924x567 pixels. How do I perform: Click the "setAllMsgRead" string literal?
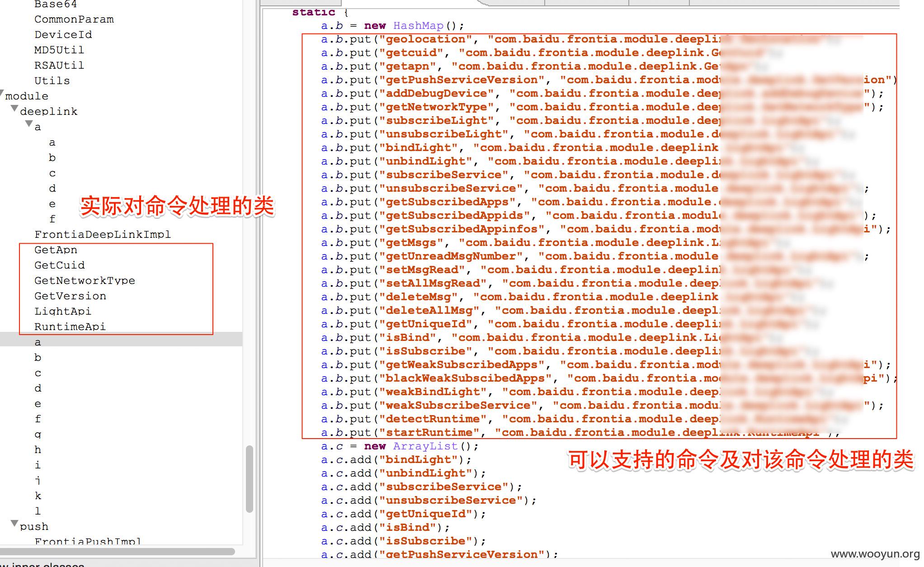point(433,283)
